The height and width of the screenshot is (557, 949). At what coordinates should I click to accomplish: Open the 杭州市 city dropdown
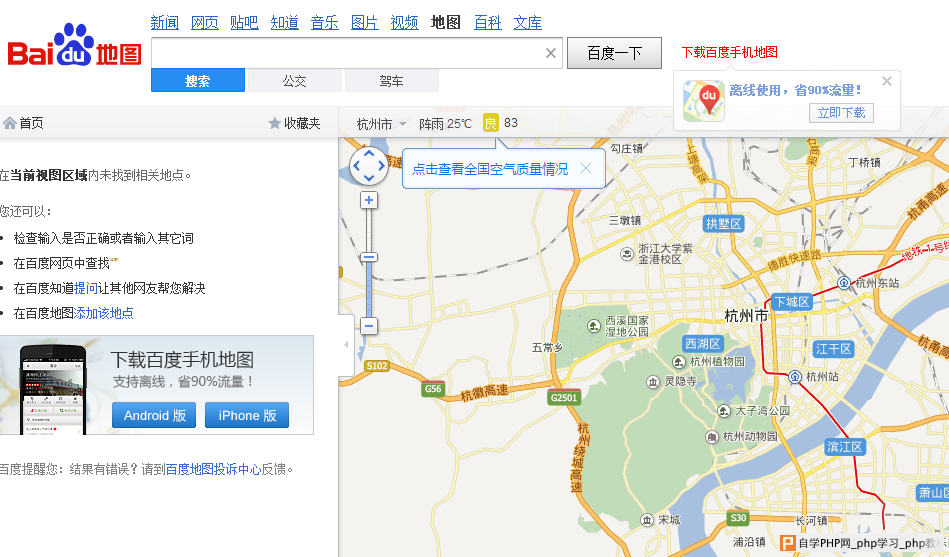(x=381, y=124)
